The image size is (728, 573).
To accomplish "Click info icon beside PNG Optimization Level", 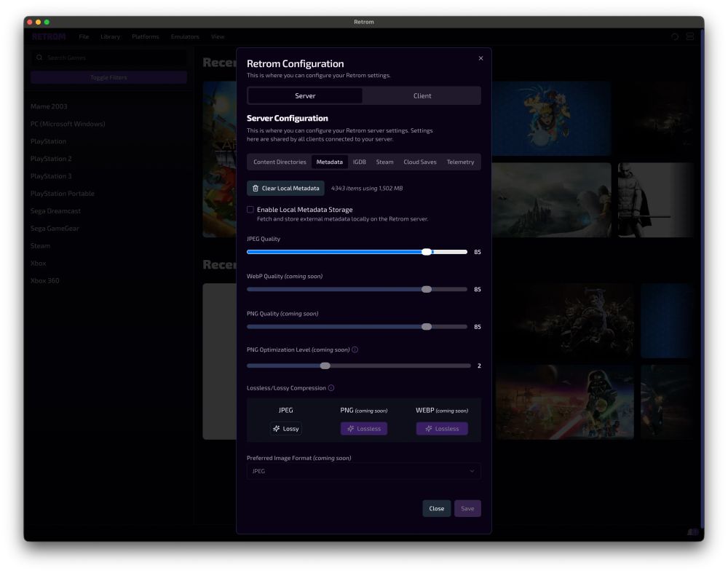I will (x=355, y=349).
